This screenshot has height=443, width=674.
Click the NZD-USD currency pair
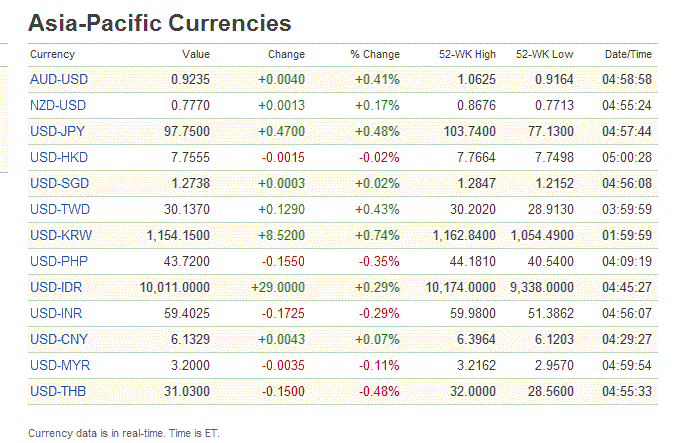point(57,105)
